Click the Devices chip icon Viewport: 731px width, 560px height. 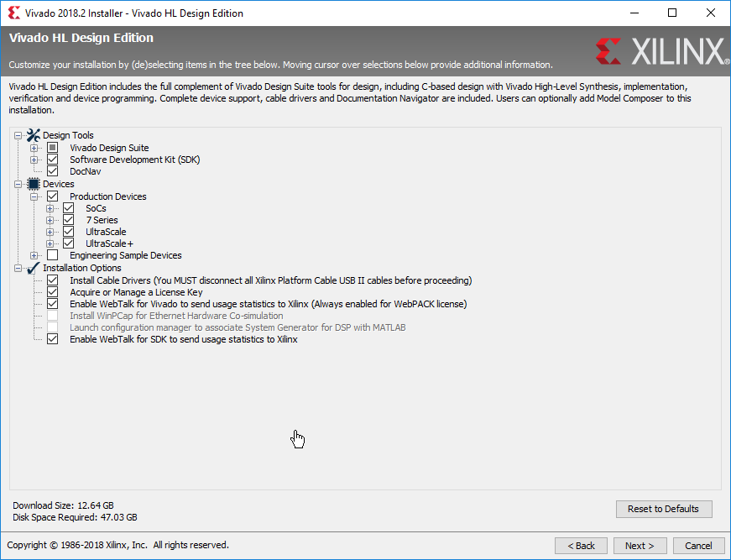pos(34,184)
